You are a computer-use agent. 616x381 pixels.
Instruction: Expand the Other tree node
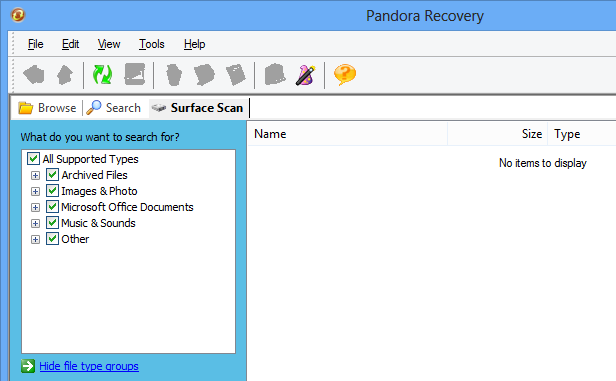point(35,240)
